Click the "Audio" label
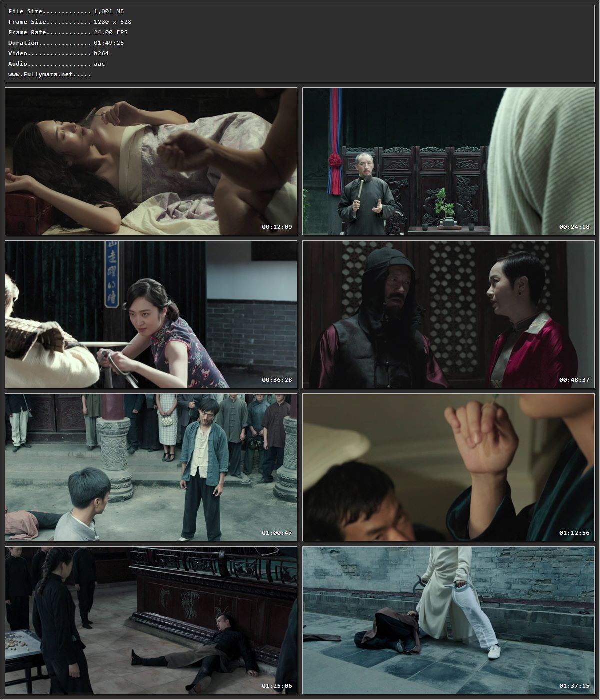The image size is (600, 700). coord(18,64)
